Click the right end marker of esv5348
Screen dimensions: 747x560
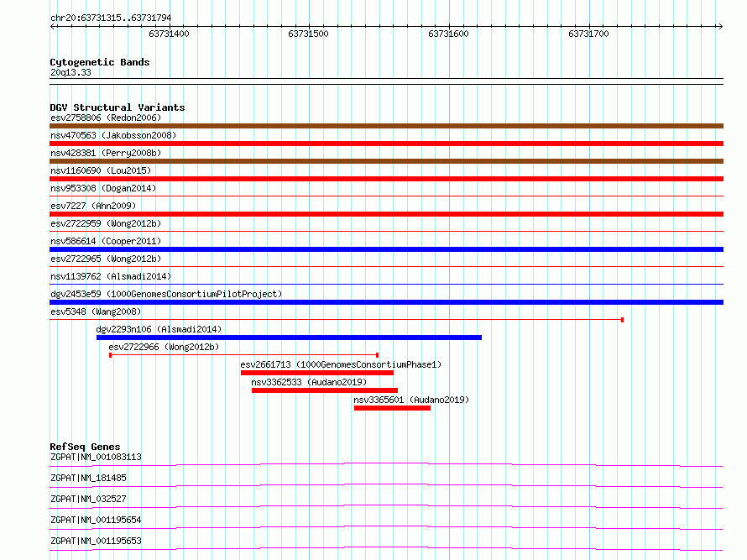tap(622, 320)
